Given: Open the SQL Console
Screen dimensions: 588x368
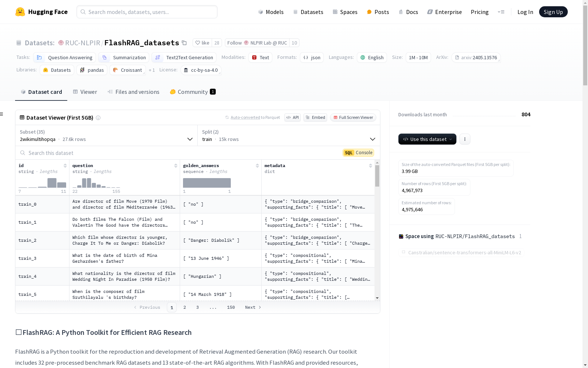Looking at the screenshot, I should click(358, 153).
